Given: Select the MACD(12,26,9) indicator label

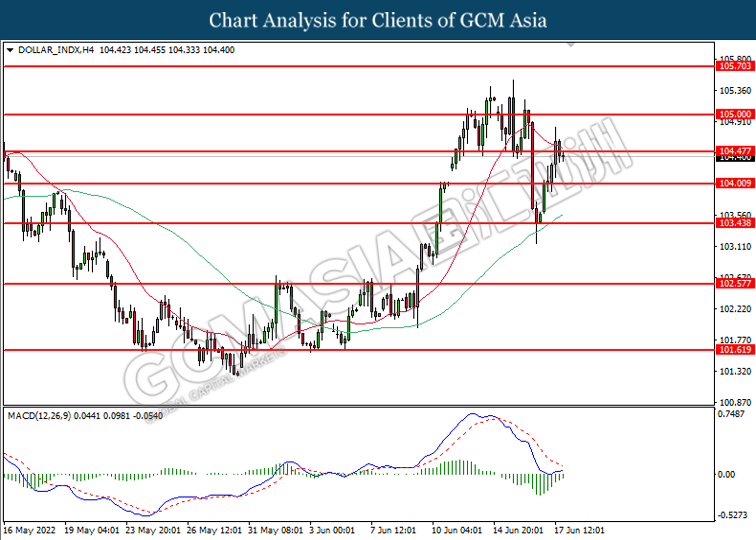Looking at the screenshot, I should pos(39,416).
